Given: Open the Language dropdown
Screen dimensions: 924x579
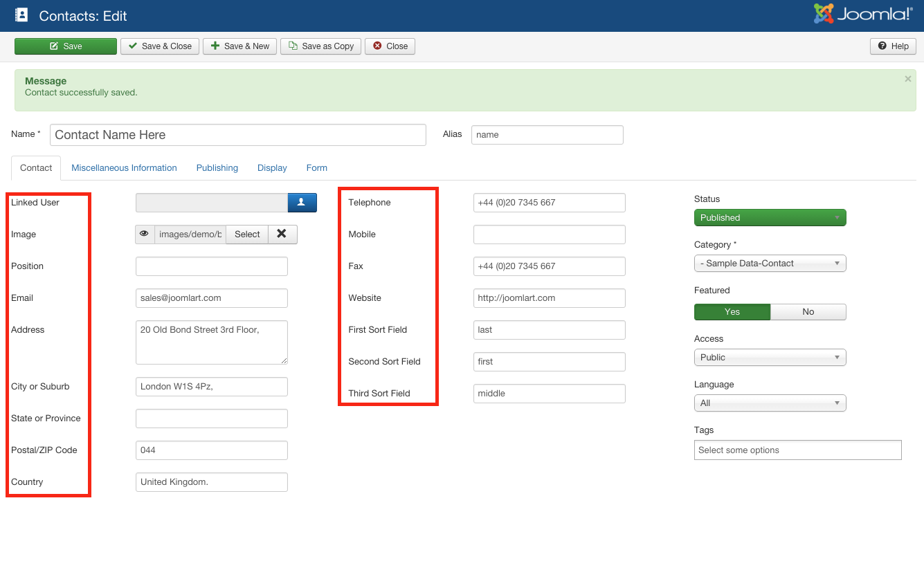Looking at the screenshot, I should click(770, 403).
